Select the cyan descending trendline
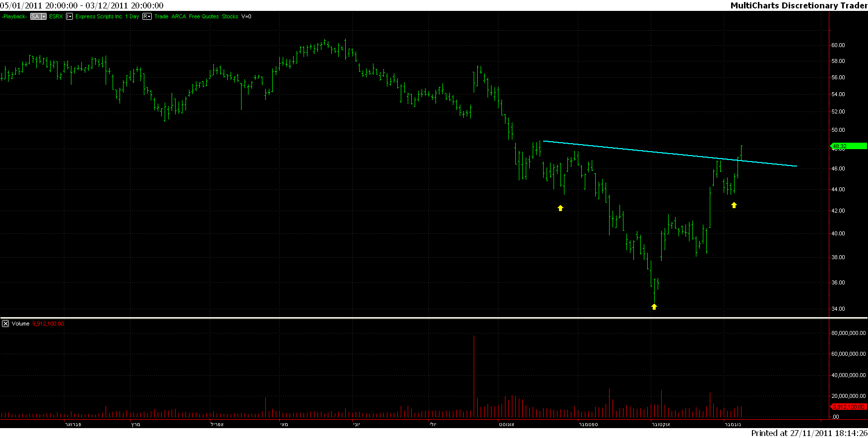The width and height of the screenshot is (868, 438). 670,154
